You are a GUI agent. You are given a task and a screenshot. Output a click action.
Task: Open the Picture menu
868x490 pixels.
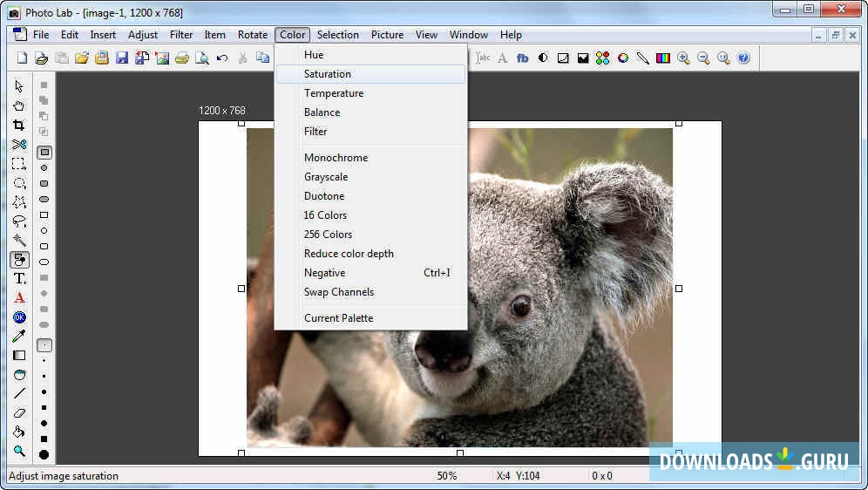tap(387, 35)
